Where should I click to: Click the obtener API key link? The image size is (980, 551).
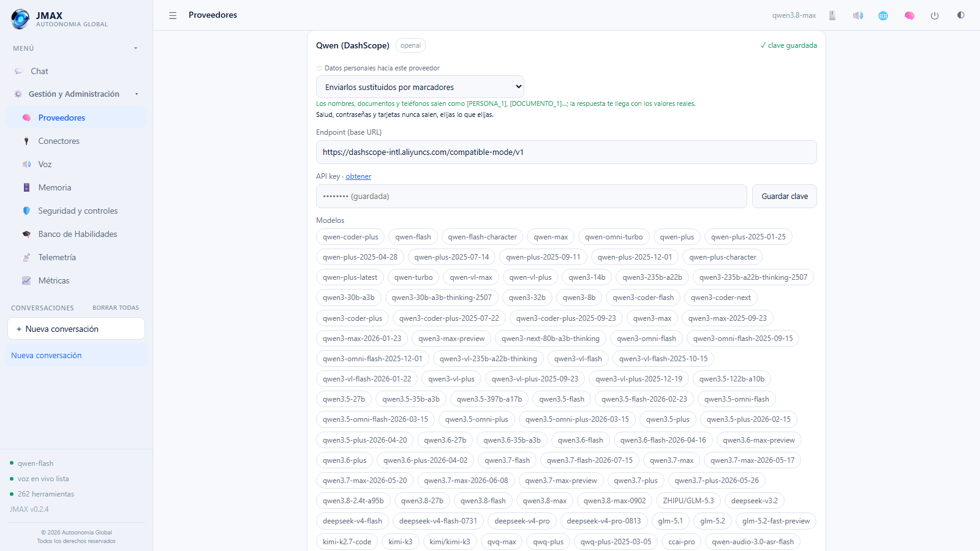coord(358,176)
